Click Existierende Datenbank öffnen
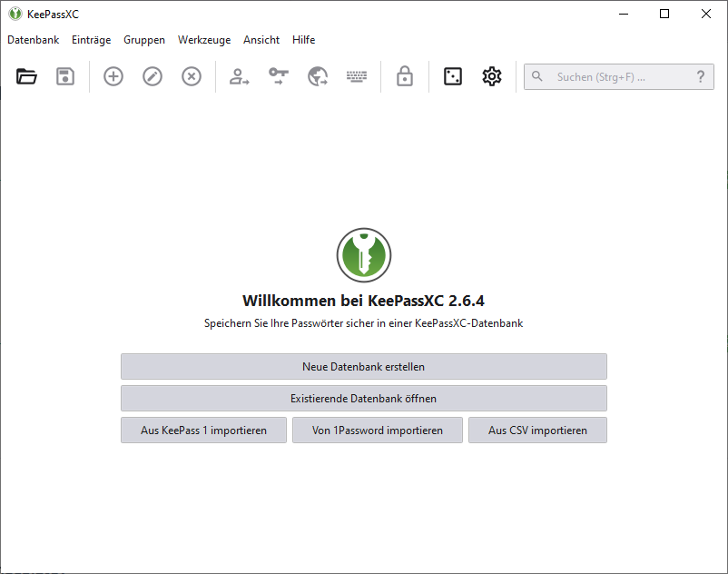 [x=363, y=398]
